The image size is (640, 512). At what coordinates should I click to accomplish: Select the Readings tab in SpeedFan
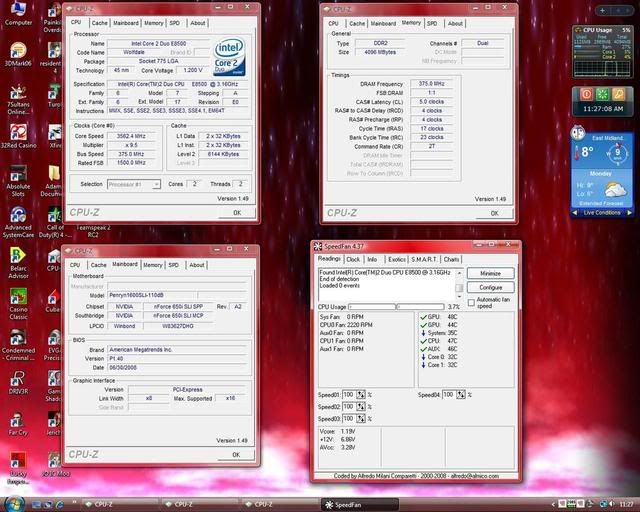point(329,259)
